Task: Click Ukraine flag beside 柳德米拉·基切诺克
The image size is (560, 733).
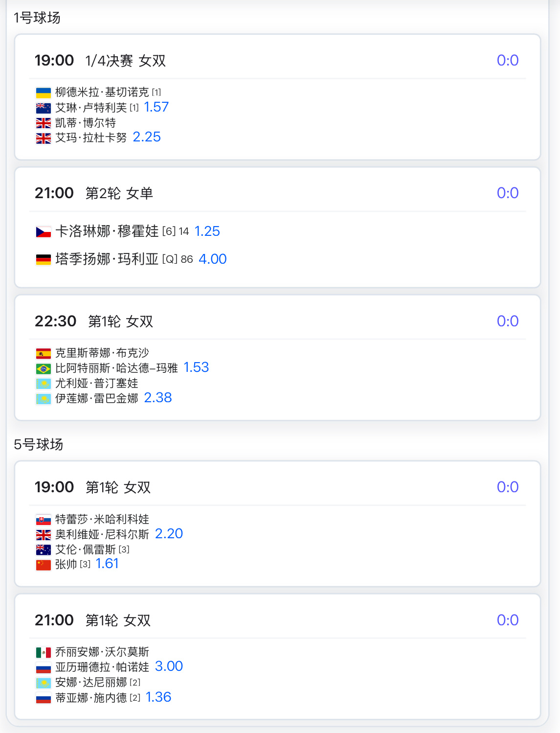Action: click(44, 92)
